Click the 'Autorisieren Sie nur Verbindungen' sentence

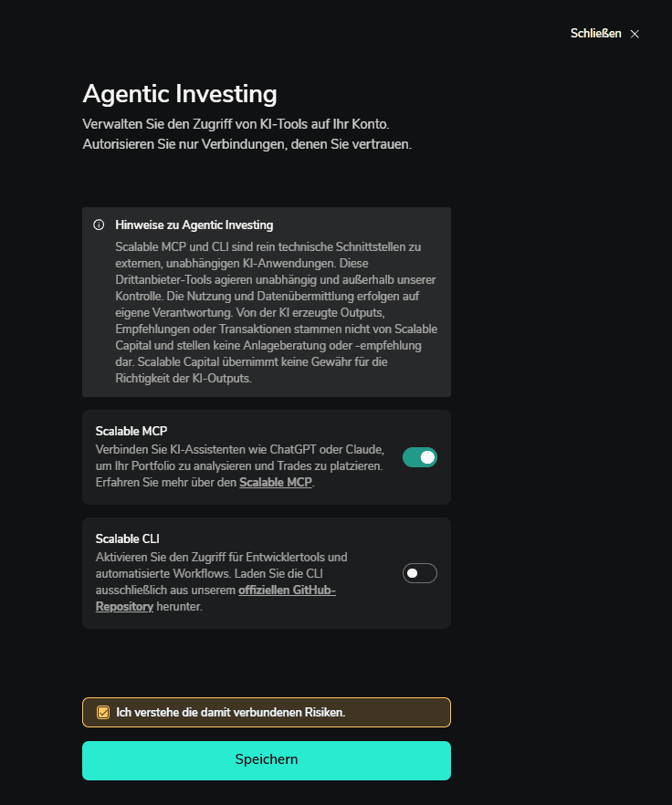coord(247,144)
